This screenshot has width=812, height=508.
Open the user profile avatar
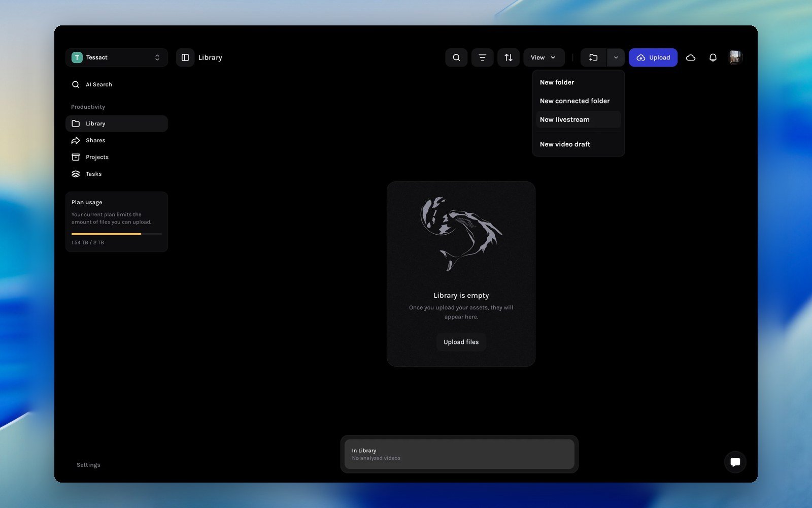tap(735, 57)
